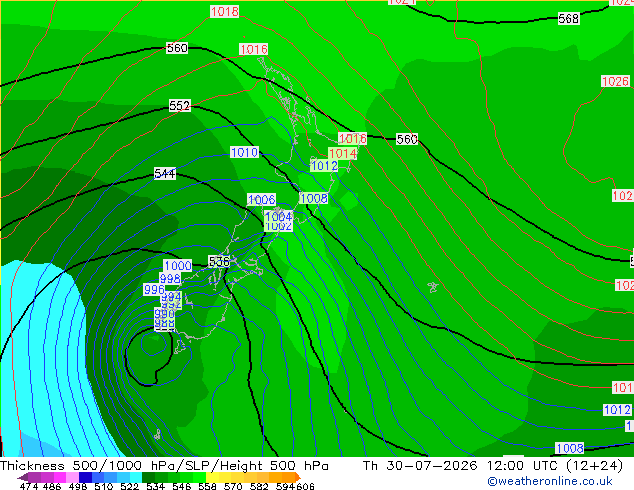
Task: Click the legend value "474"
Action: coord(29,486)
